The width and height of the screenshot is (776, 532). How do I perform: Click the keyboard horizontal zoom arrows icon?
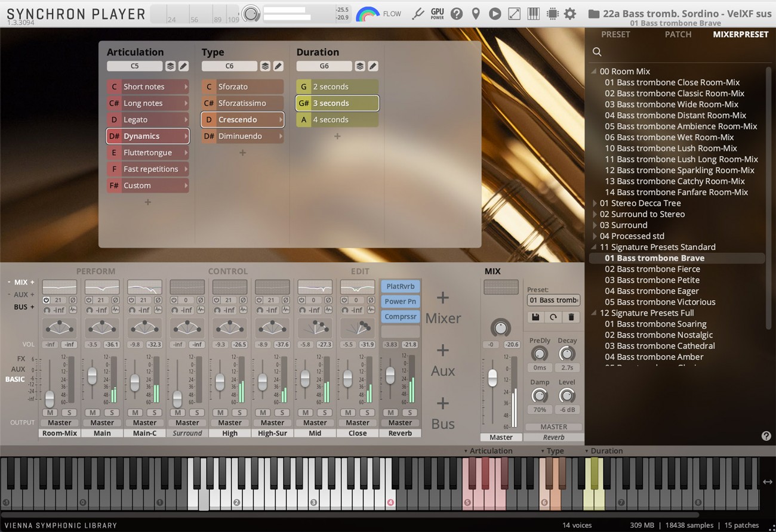tap(768, 482)
